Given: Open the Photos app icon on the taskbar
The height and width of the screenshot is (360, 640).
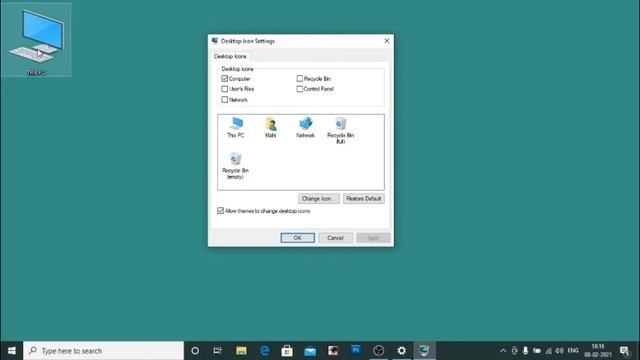Looking at the screenshot, I should 333,351.
